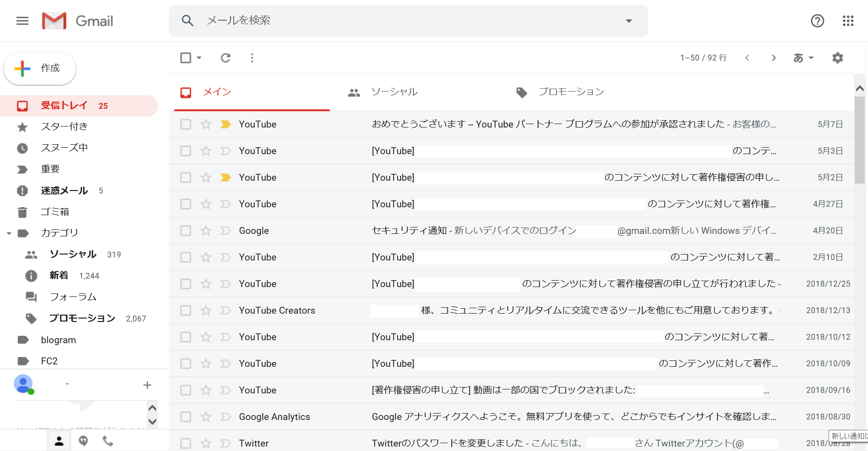Check the Google Analytics email checkbox

tap(186, 417)
